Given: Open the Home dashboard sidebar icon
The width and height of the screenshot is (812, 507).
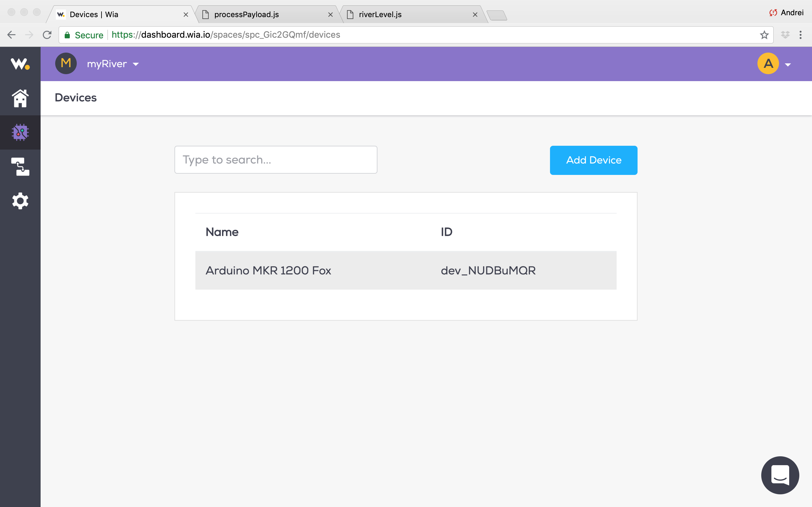Looking at the screenshot, I should pos(20,98).
